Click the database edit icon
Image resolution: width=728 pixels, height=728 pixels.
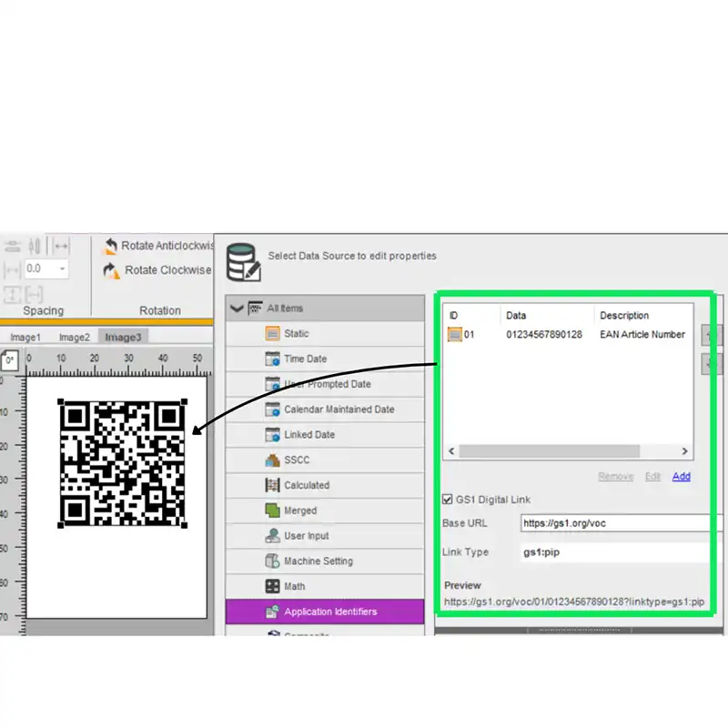[x=244, y=262]
